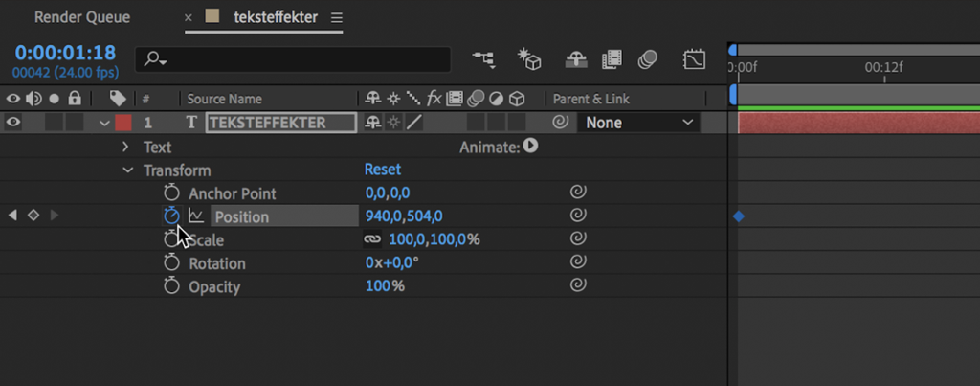The width and height of the screenshot is (980, 386).
Task: Click Opacity value 100
Action: [378, 286]
